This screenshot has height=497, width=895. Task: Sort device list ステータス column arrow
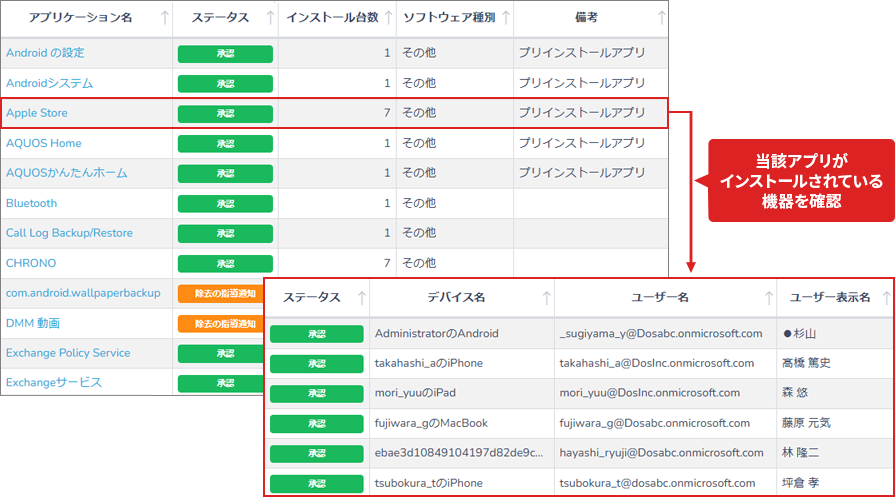tap(361, 297)
